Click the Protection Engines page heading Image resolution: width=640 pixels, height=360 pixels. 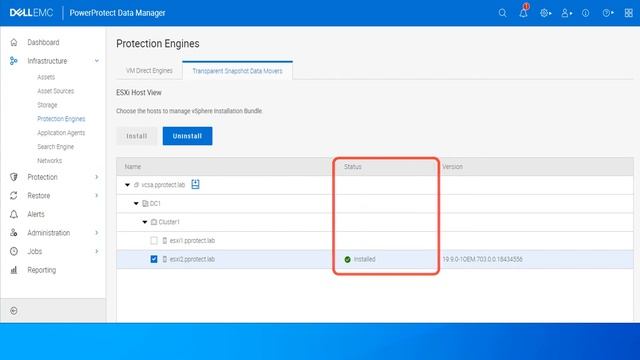tap(158, 43)
